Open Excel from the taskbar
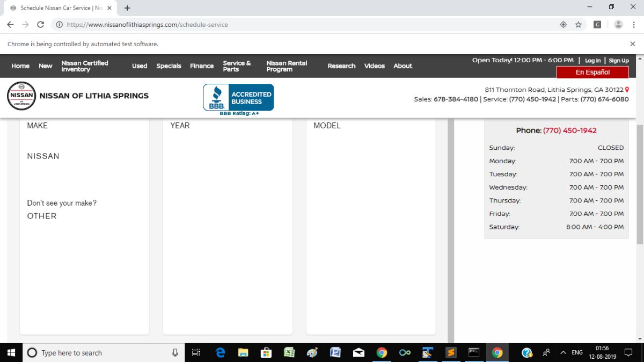This screenshot has width=644, height=362. [x=289, y=353]
